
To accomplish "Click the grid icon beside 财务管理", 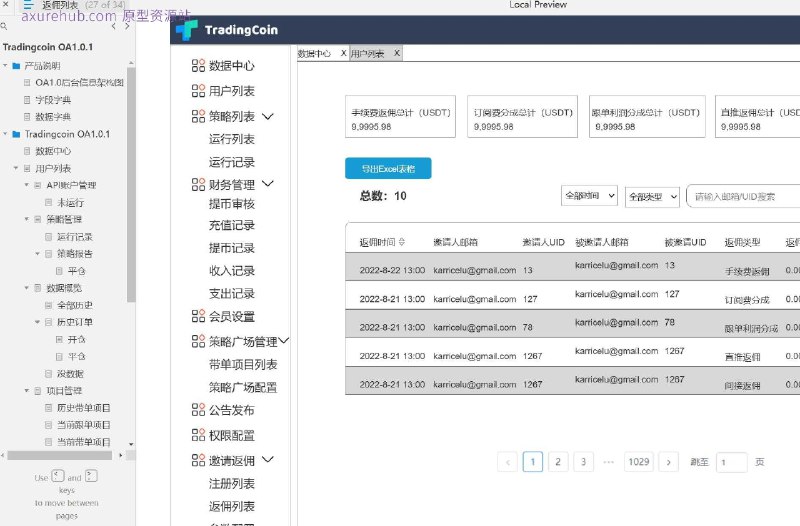I will 198,184.
